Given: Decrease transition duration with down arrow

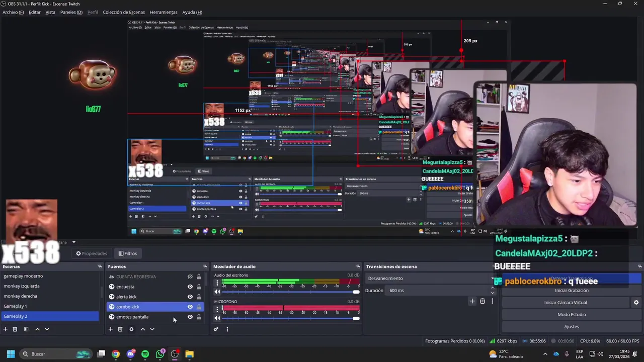Looking at the screenshot, I should (x=492, y=293).
